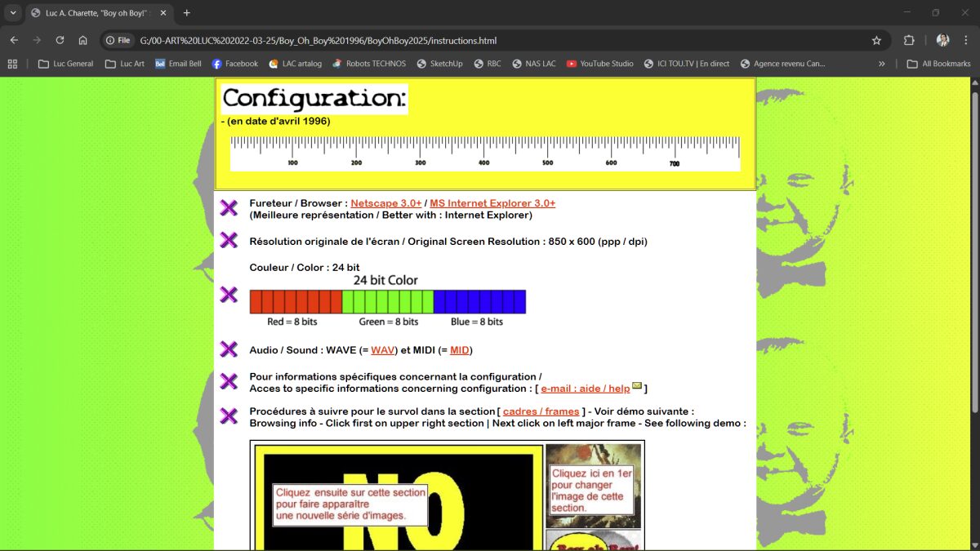Image resolution: width=980 pixels, height=551 pixels.
Task: Open the browser extensions puzzle icon
Action: 908,40
